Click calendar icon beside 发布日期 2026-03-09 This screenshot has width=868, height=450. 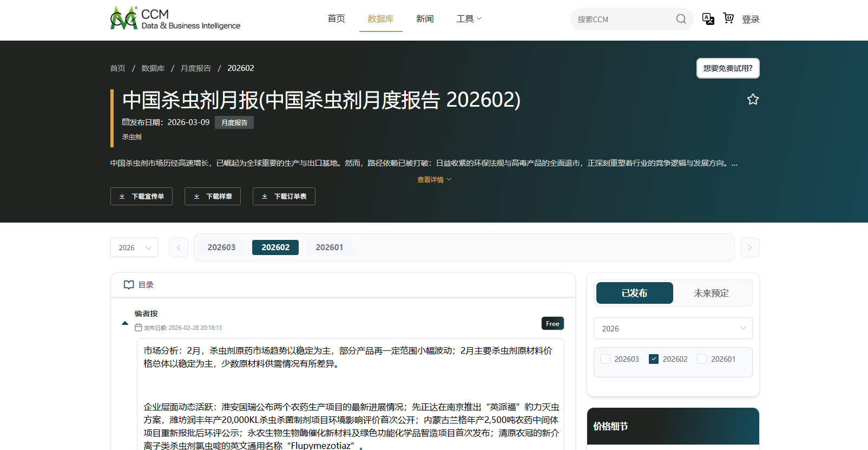[x=126, y=122]
